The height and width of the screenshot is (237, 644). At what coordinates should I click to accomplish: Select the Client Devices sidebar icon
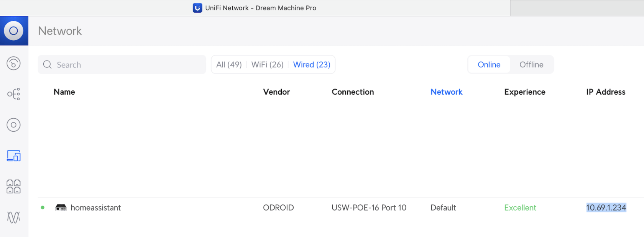pos(14,155)
